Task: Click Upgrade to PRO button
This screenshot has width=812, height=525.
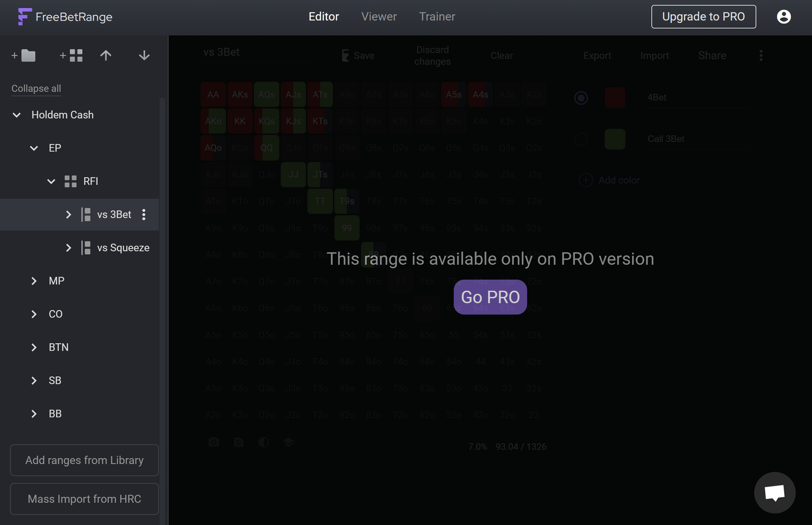Action: [703, 17]
